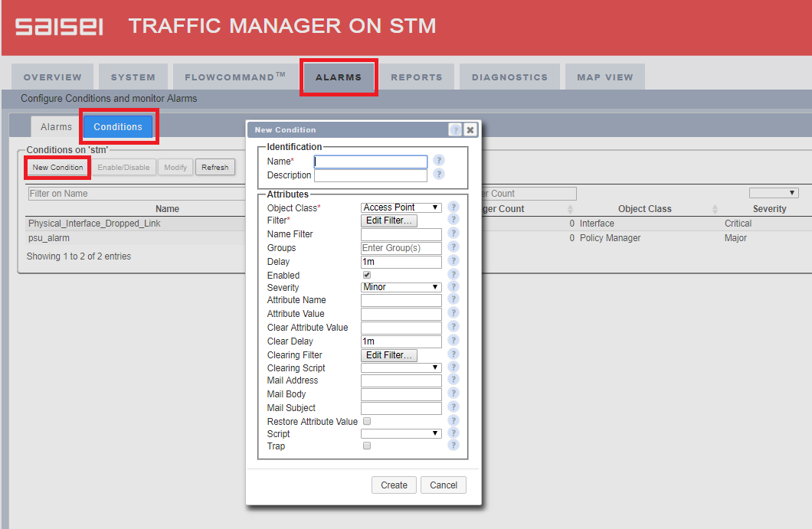This screenshot has width=812, height=529.
Task: Uncheck the Enabled checkbox
Action: [x=367, y=275]
